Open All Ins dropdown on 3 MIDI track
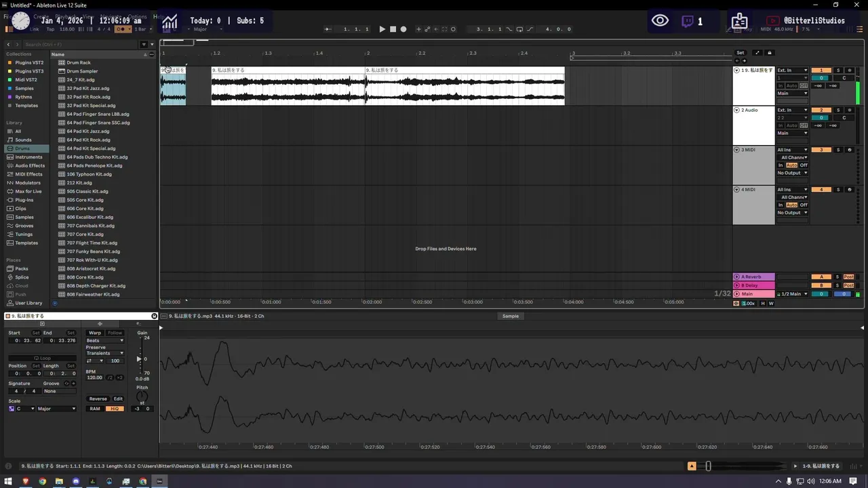Image resolution: width=868 pixels, height=488 pixels. click(x=792, y=150)
